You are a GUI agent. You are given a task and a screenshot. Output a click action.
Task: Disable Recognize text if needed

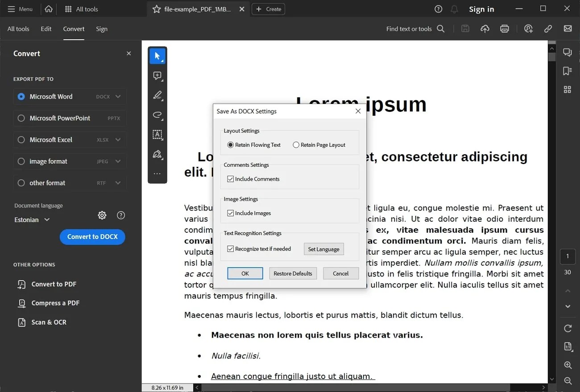click(230, 249)
